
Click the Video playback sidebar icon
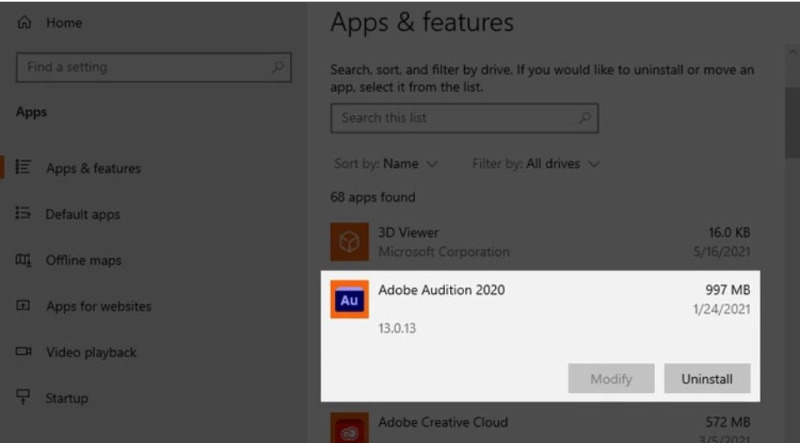(x=24, y=352)
